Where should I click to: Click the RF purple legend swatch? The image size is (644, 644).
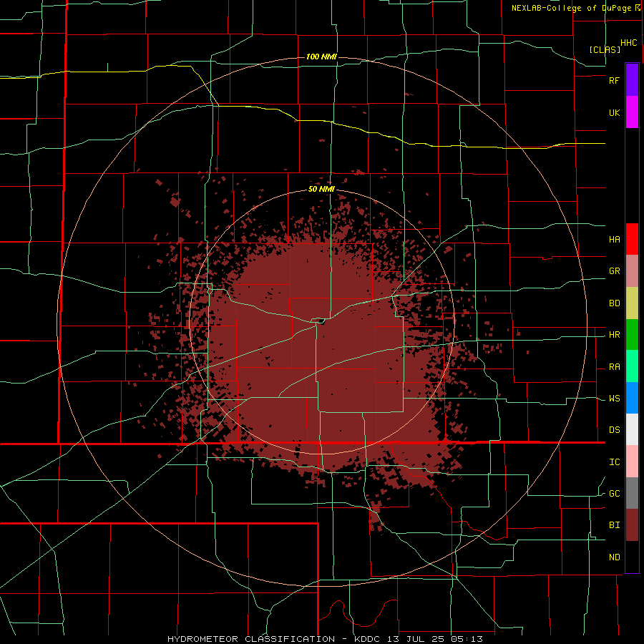pyautogui.click(x=632, y=80)
